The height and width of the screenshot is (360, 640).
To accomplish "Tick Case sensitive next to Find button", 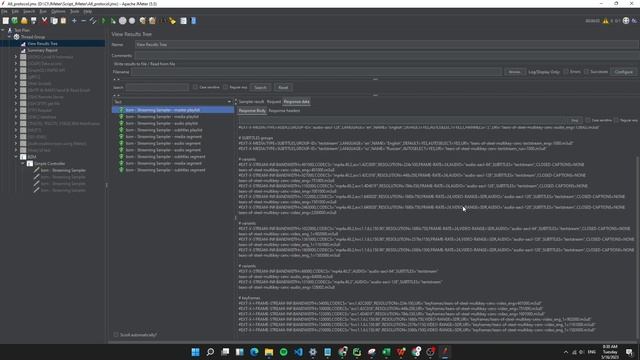I will [588, 120].
